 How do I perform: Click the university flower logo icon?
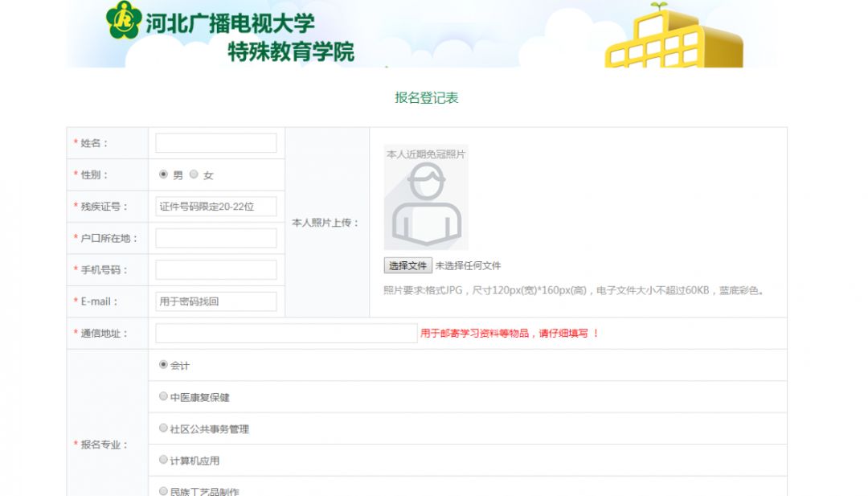click(x=123, y=19)
